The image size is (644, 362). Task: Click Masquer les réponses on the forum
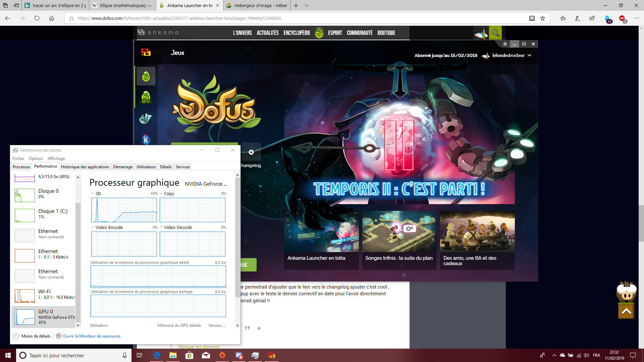click(199, 347)
